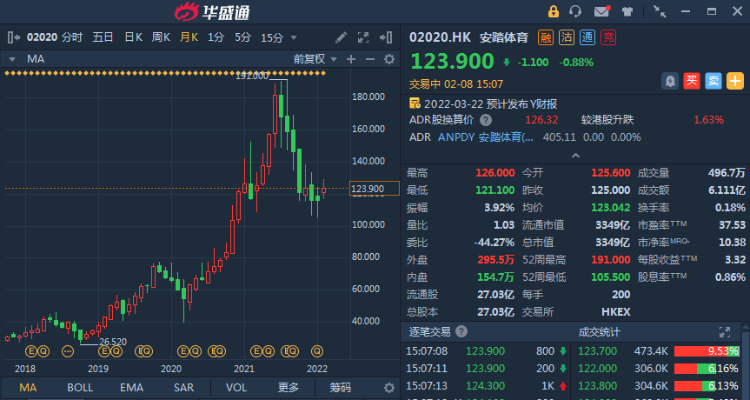Add stock to watchlist with yellow plus

[x=735, y=81]
